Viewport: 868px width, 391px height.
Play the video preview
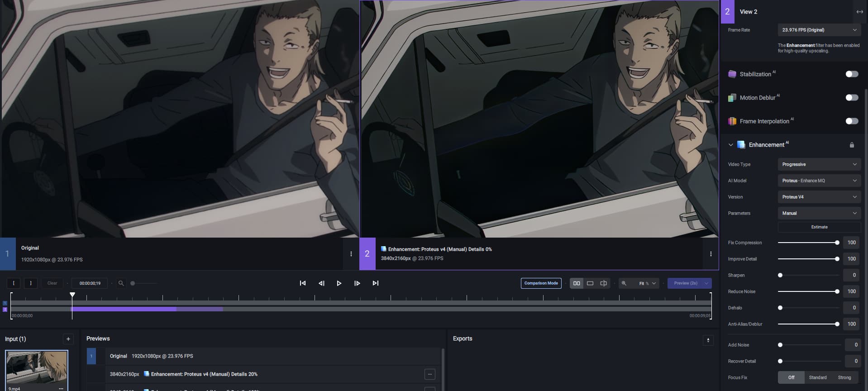point(339,283)
